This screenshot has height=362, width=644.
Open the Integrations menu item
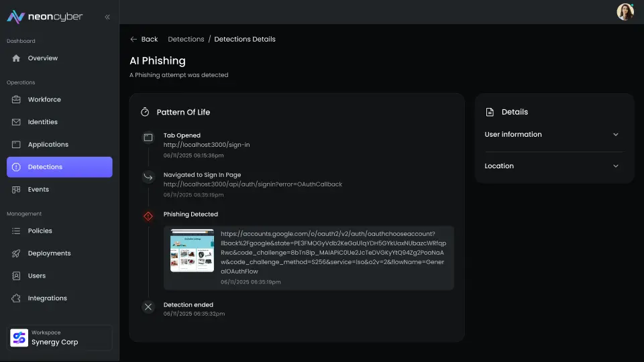pos(60,298)
